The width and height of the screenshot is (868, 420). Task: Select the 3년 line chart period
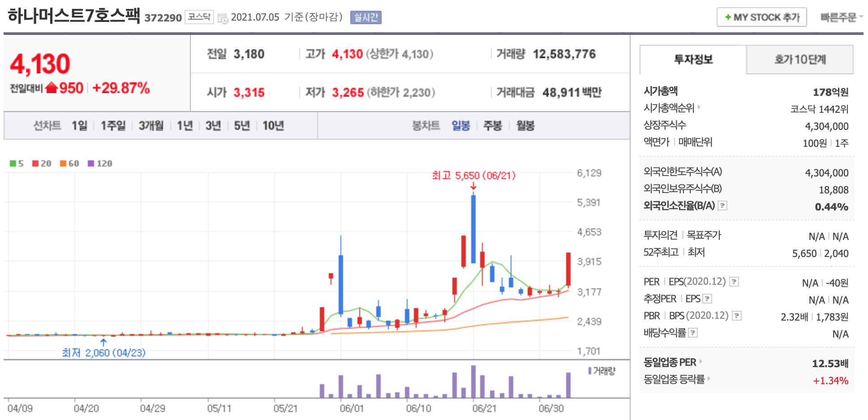click(213, 126)
